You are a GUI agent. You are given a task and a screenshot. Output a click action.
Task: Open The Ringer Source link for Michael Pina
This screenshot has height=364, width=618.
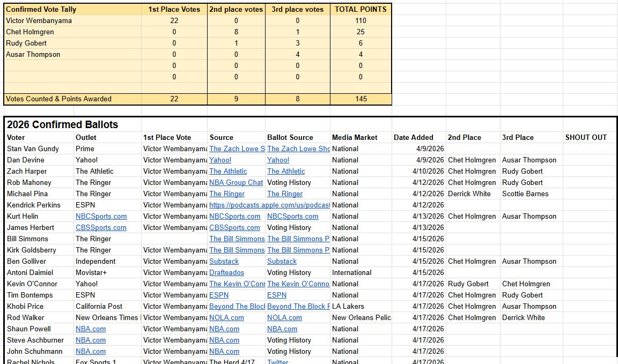click(227, 194)
